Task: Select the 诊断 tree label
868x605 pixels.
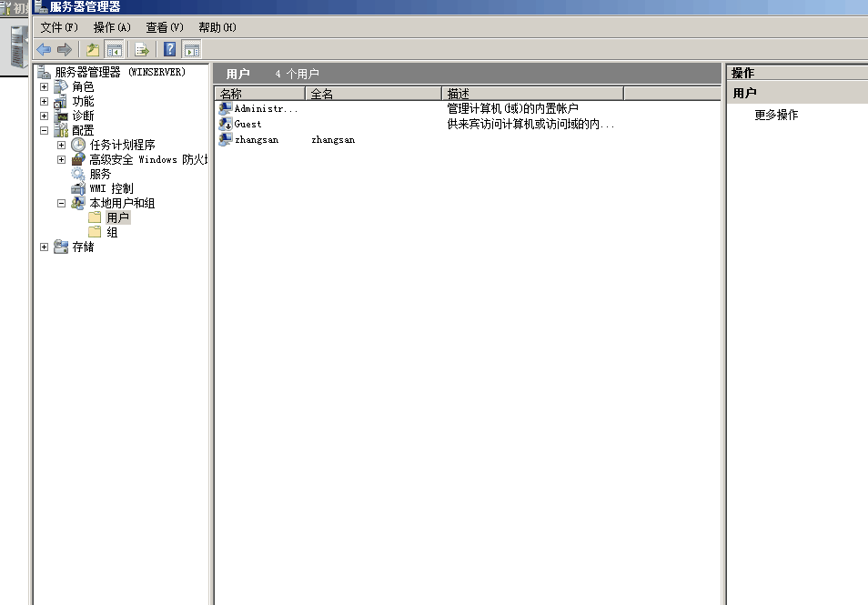Action: point(83,116)
